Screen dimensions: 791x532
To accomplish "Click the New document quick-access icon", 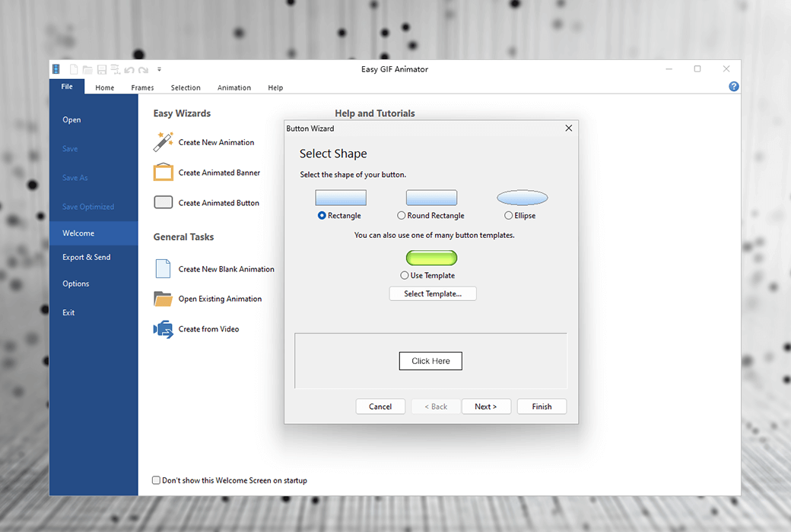I will [74, 70].
